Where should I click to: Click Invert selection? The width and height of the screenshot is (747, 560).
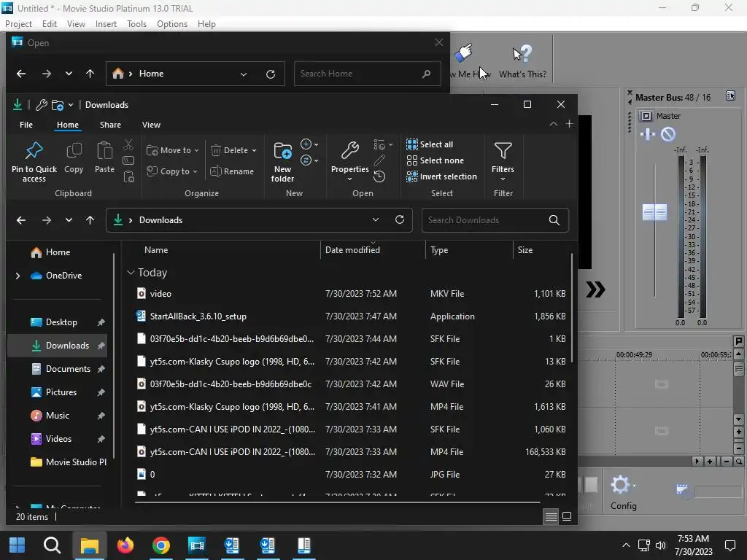[x=441, y=176]
